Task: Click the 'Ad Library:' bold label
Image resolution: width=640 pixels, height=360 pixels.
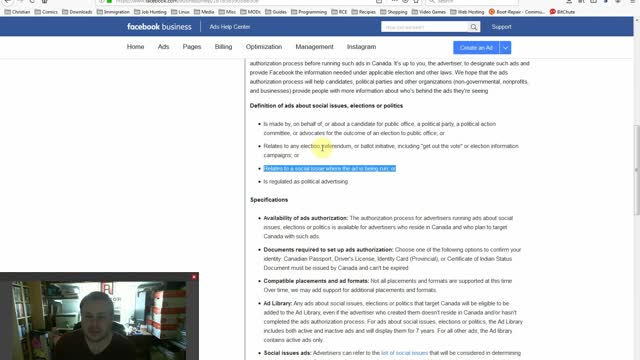Action: [278, 303]
